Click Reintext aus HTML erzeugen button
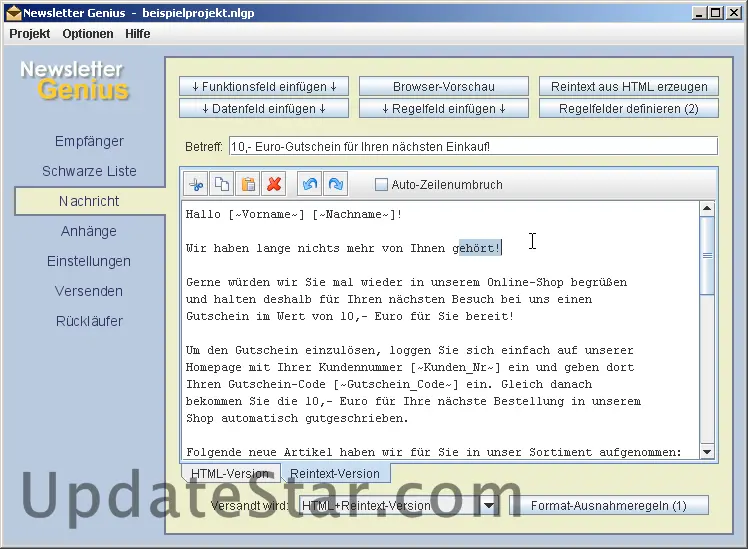This screenshot has width=748, height=549. [x=629, y=87]
